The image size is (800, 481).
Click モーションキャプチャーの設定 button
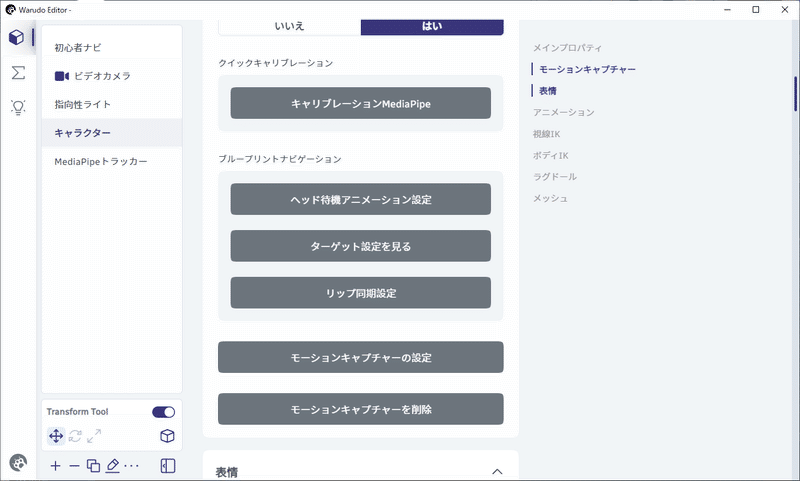click(x=361, y=357)
